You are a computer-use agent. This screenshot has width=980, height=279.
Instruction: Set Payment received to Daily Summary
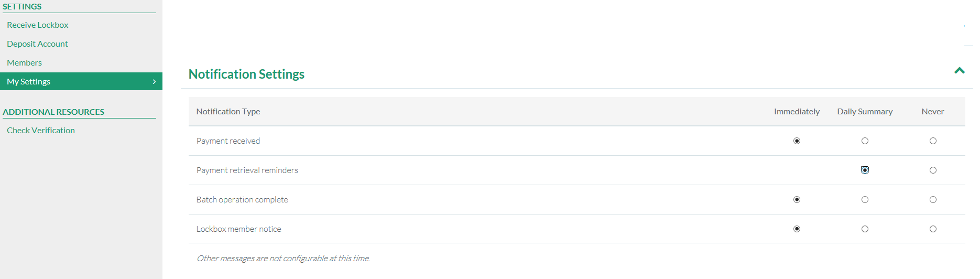pyautogui.click(x=865, y=141)
